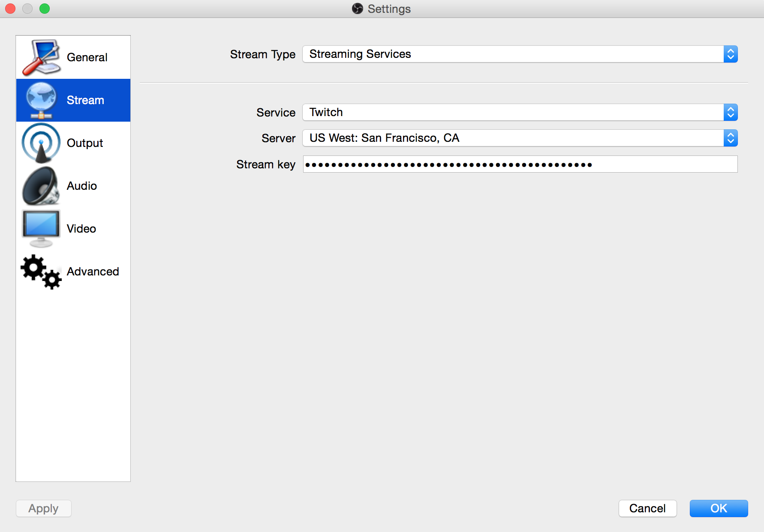This screenshot has width=764, height=532.
Task: Open Video settings label
Action: click(x=81, y=229)
